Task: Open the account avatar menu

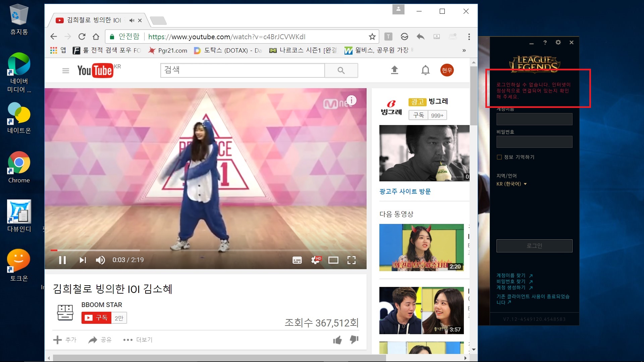Action: 447,70
